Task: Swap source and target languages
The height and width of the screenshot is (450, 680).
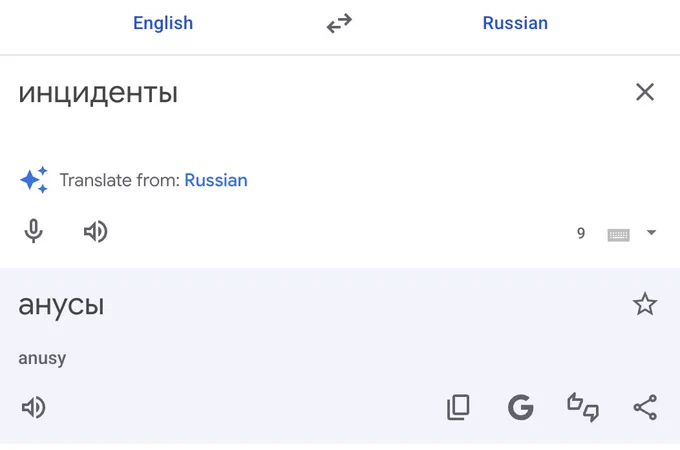Action: coord(339,23)
